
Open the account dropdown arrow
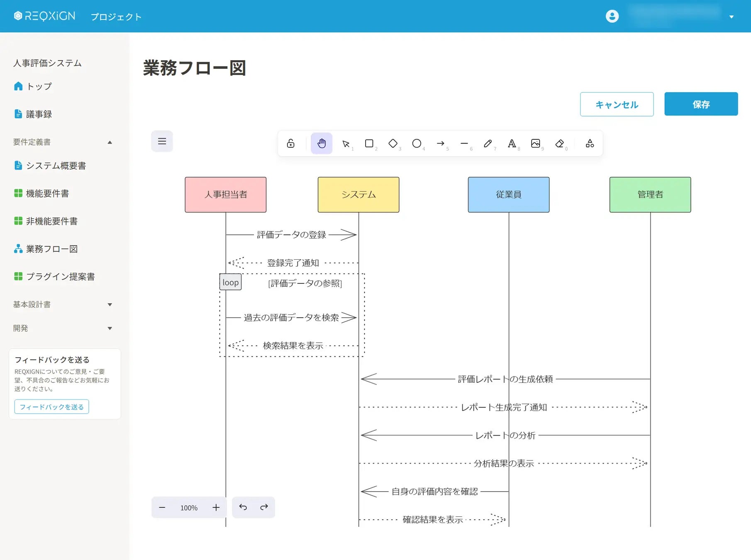tap(731, 17)
